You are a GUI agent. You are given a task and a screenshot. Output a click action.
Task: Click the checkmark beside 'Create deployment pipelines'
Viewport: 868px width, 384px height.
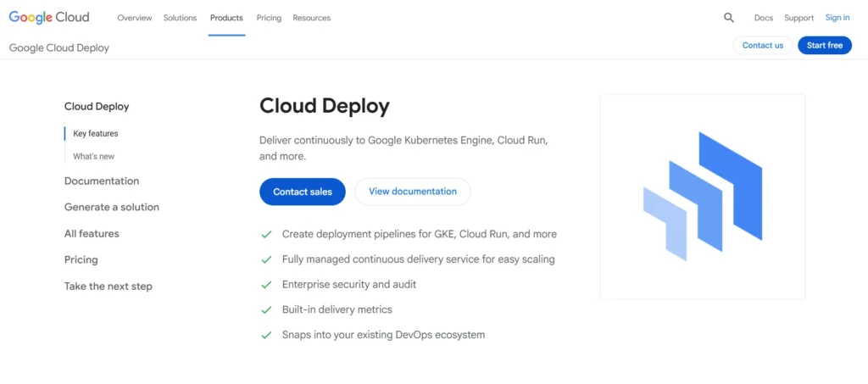(x=267, y=235)
